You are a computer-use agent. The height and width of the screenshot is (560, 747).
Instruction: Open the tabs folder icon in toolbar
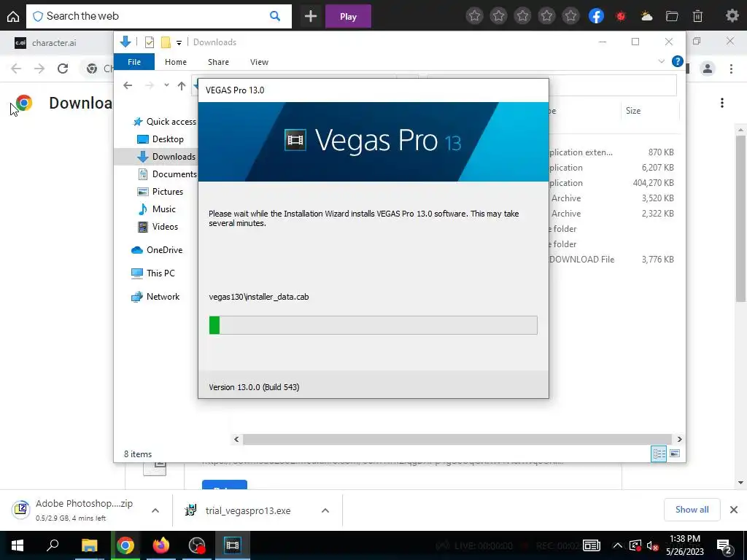click(672, 16)
